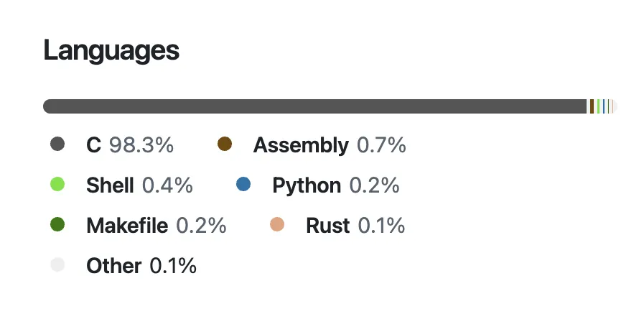Click the gray C language dot

coord(58,144)
